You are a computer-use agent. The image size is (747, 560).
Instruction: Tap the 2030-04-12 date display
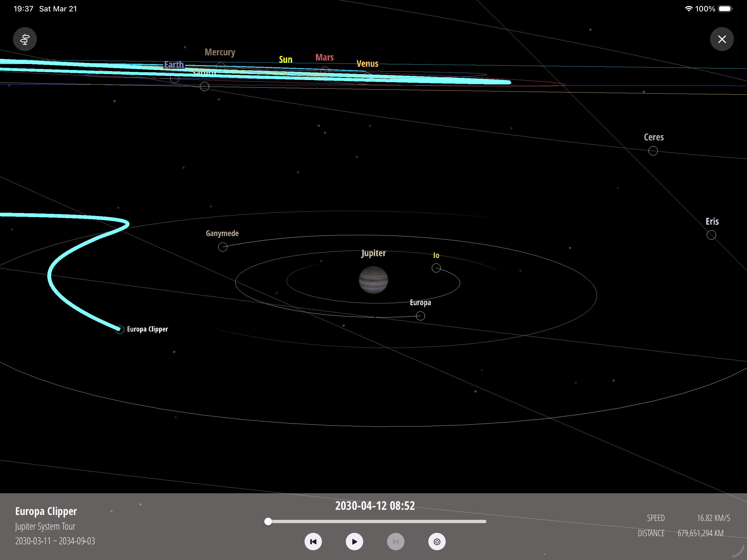375,506
